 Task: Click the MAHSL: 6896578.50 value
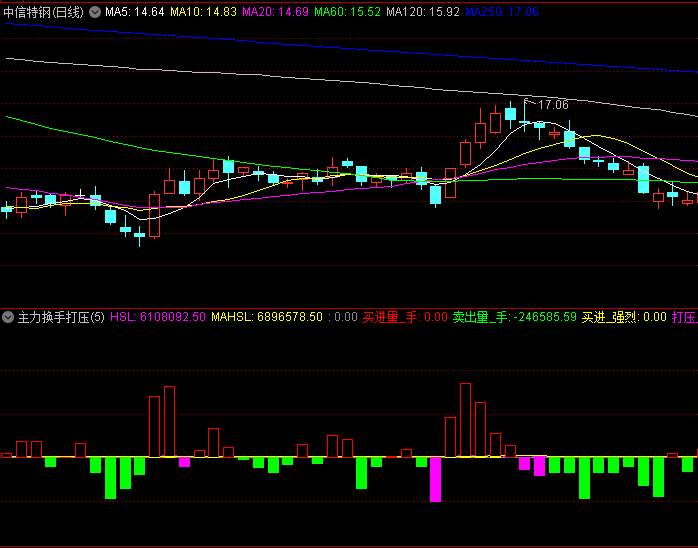pyautogui.click(x=267, y=317)
